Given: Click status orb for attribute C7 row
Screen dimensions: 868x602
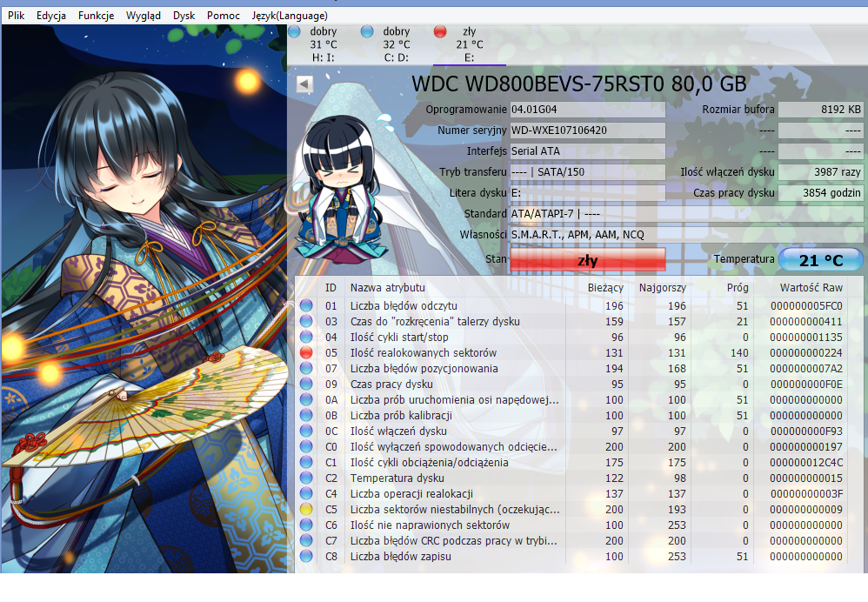Looking at the screenshot, I should tap(306, 540).
